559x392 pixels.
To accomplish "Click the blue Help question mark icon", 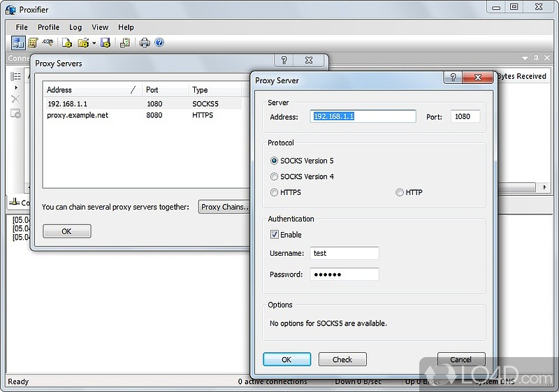I will click(159, 43).
